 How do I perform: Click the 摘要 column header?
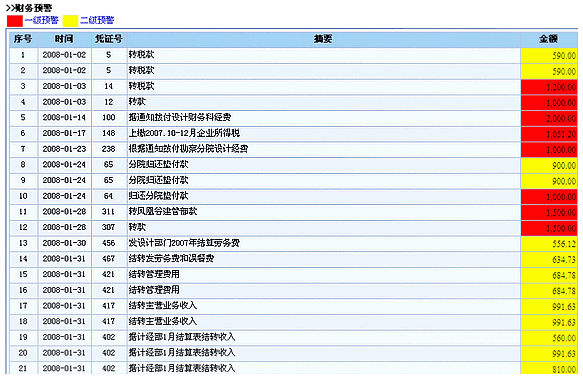(323, 39)
